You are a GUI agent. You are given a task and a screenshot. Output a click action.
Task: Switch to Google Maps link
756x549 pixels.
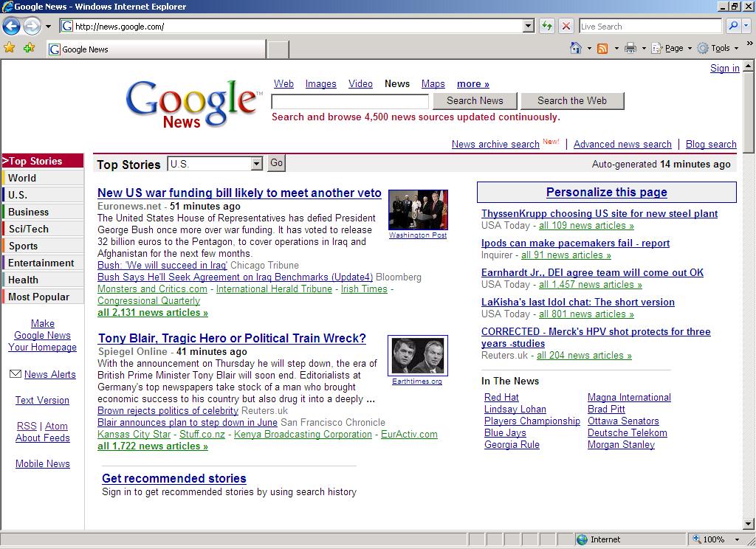[433, 84]
